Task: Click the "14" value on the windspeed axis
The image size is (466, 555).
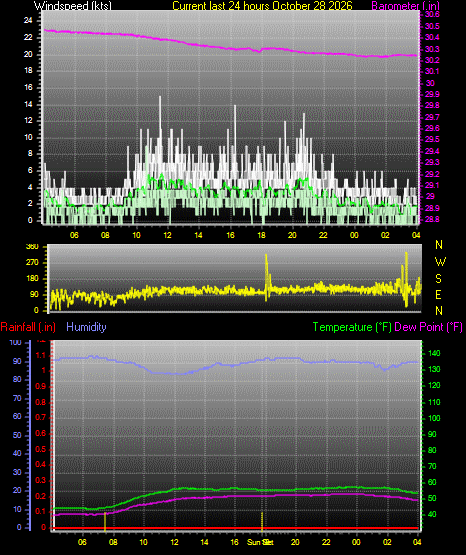Action: pos(28,104)
